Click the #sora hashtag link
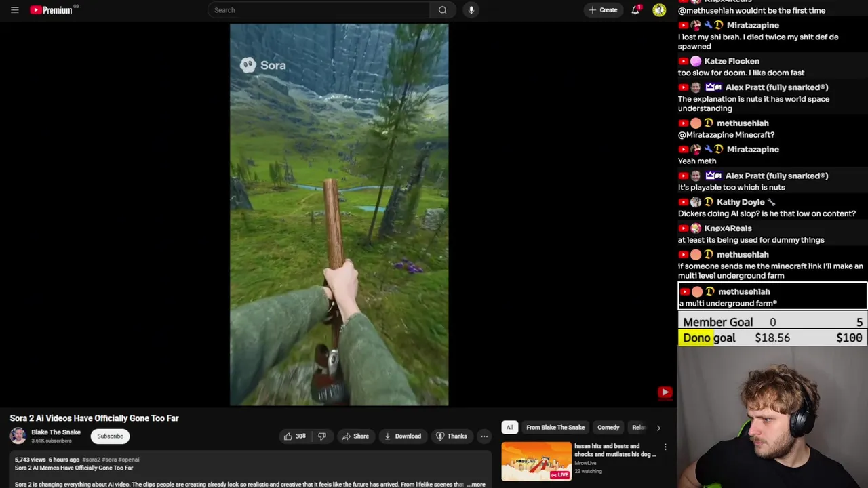868x488 pixels. (x=109, y=460)
